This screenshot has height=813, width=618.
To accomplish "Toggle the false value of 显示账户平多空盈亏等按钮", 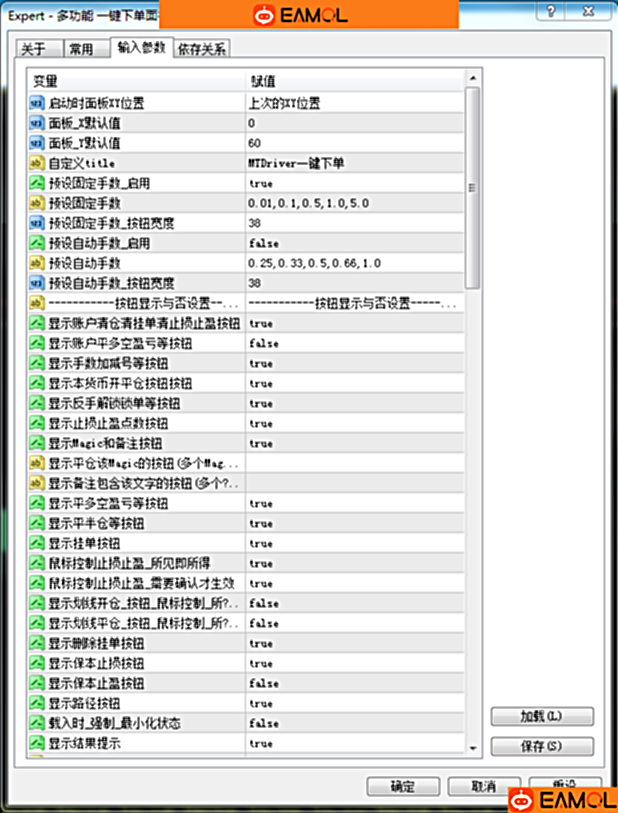I will [355, 343].
